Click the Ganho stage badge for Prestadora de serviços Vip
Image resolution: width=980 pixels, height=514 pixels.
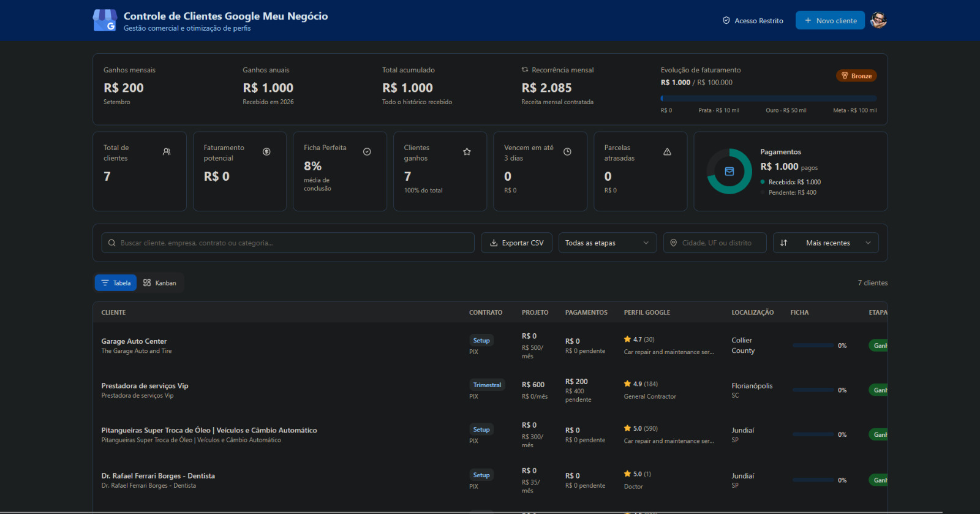pos(878,390)
